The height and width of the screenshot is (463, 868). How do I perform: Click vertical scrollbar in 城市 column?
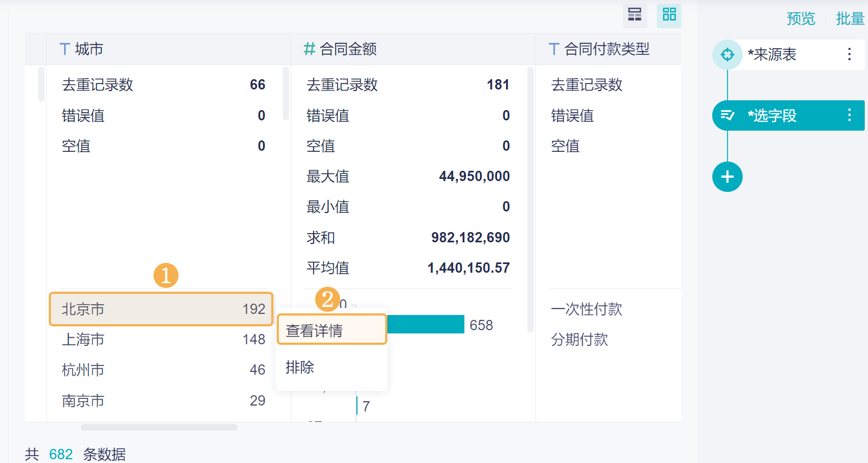coord(286,93)
